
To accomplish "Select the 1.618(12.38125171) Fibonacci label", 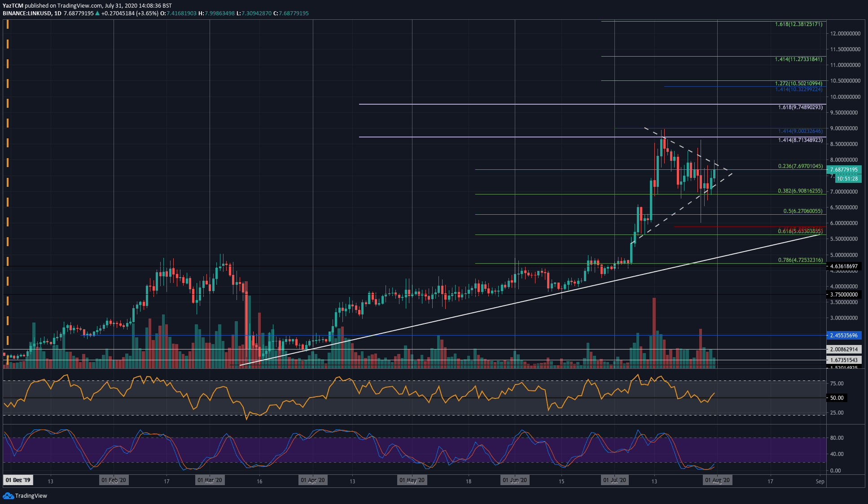I will 798,24.
